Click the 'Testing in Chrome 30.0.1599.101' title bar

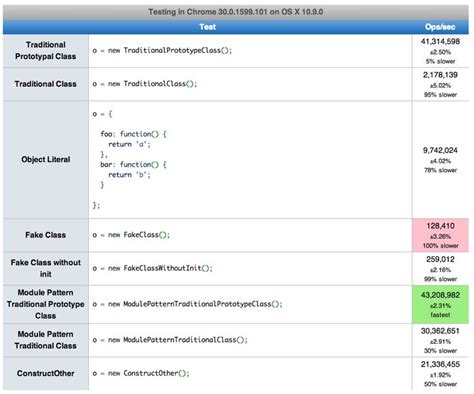pos(236,12)
